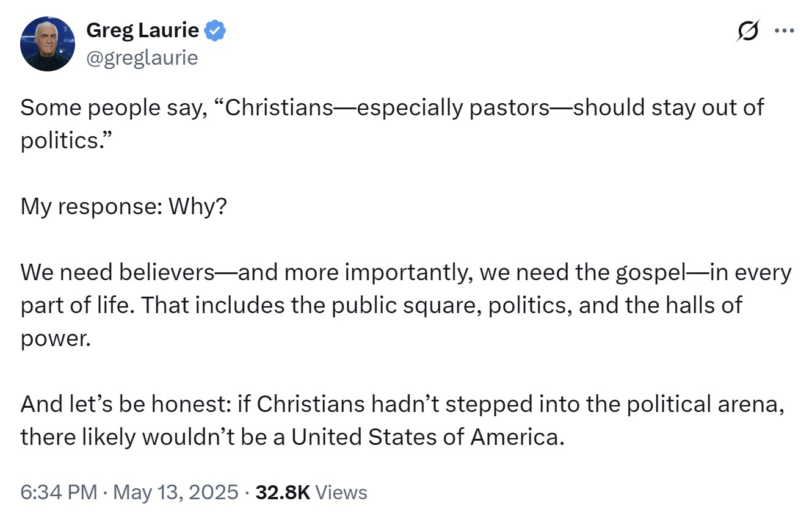Click the blue verified checkmark badge
This screenshot has width=812, height=520.
216,30
